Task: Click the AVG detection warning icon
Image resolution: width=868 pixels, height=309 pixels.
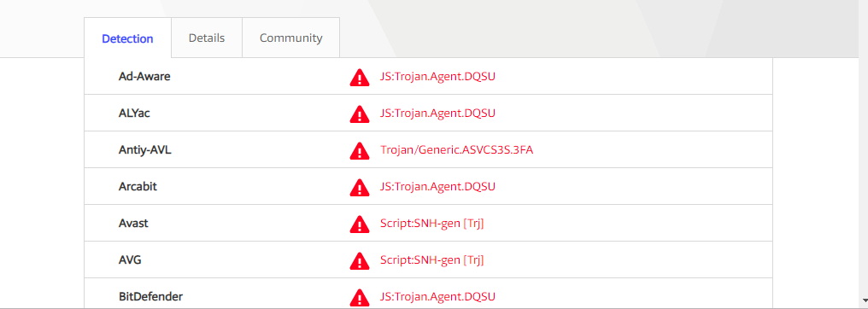Action: pos(360,260)
